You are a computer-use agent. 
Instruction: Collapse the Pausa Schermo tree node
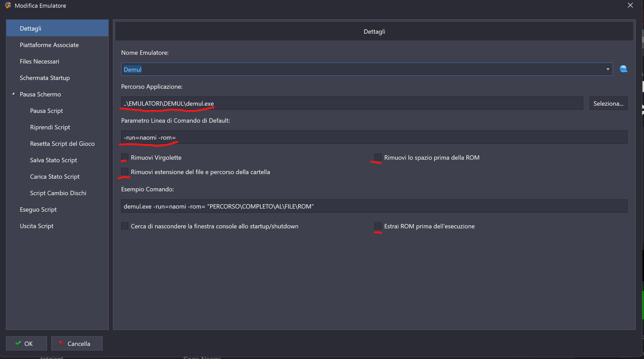coord(13,94)
